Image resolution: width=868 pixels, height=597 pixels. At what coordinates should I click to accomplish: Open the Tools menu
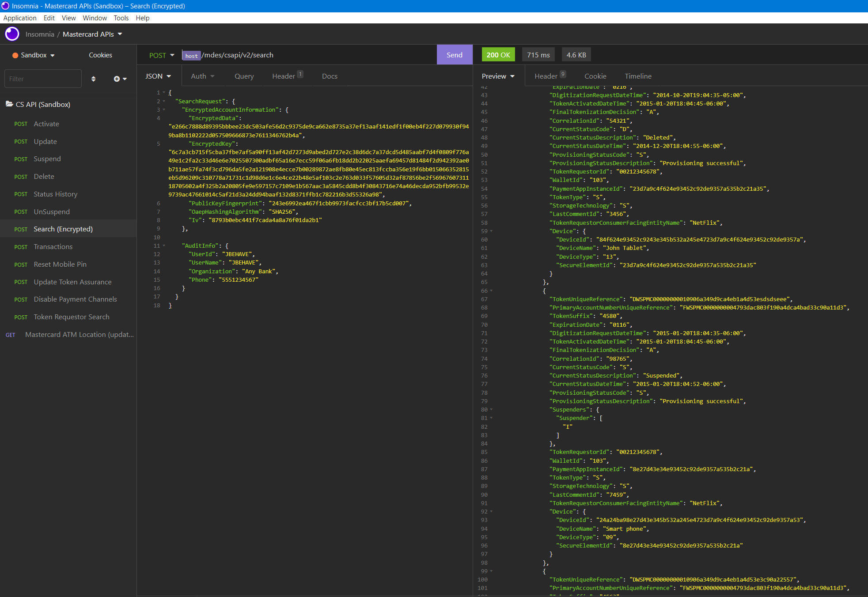pos(121,18)
